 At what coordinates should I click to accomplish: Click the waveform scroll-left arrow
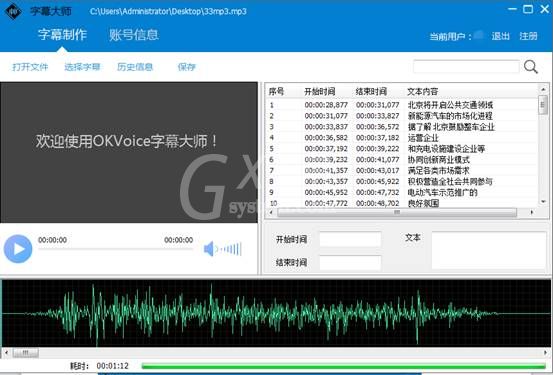6,352
